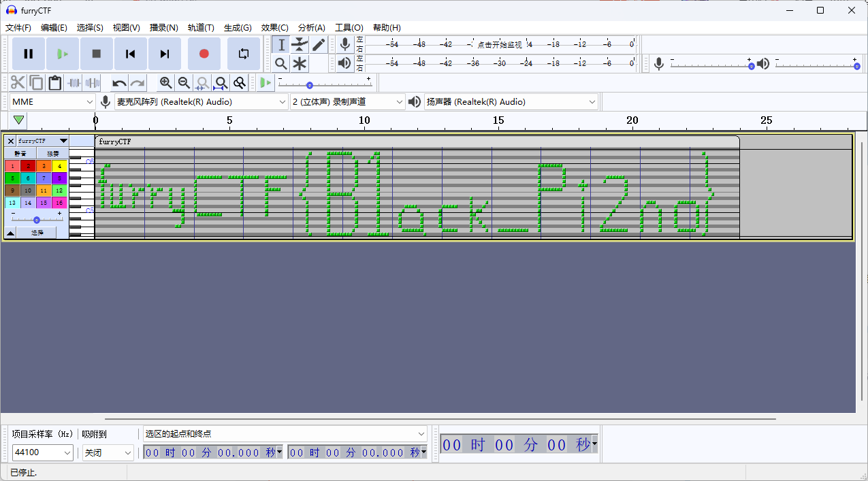Toggle mute (静音) on furryCTF track
Image resolution: width=868 pixels, height=481 pixels.
coord(20,154)
